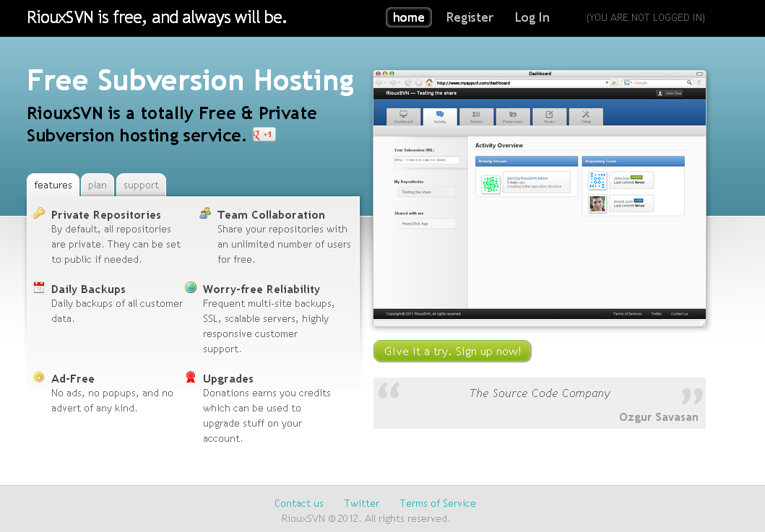Click the YOU ARE NOT LOGGED IN status

tap(646, 17)
